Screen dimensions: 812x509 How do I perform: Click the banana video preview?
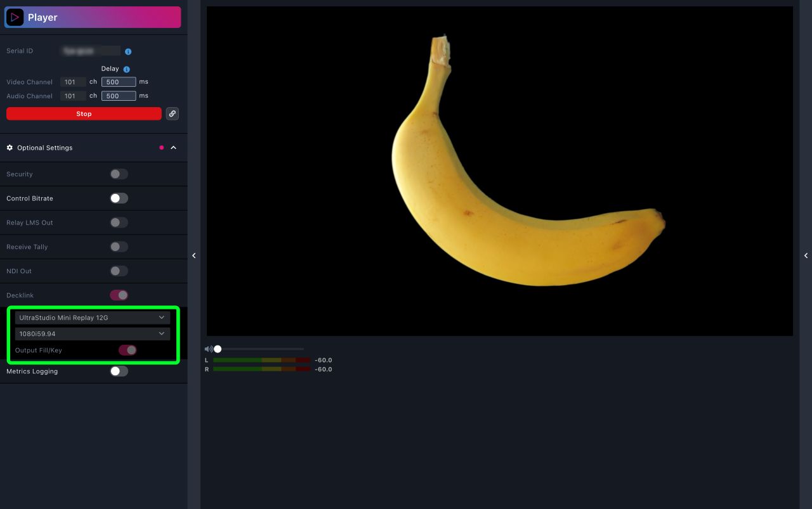point(500,171)
